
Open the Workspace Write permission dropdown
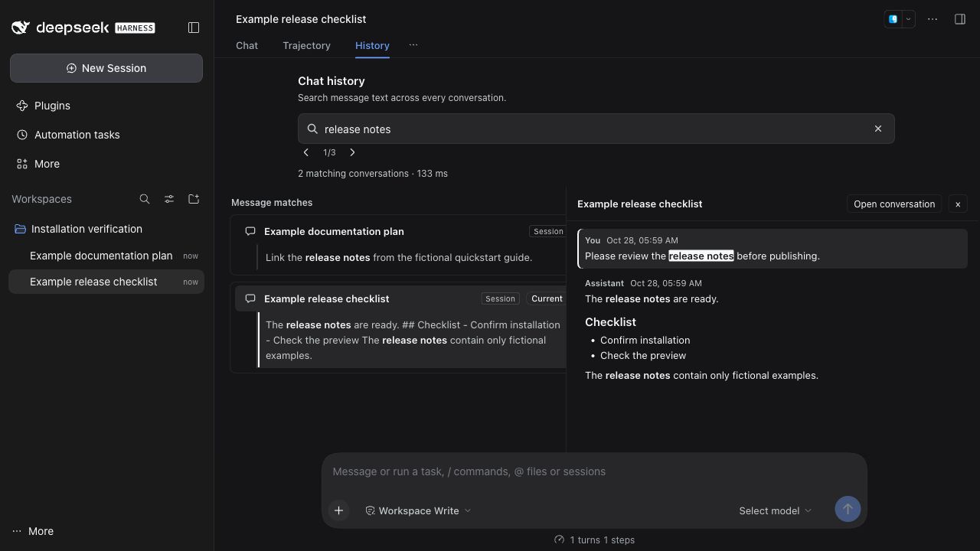(x=418, y=510)
